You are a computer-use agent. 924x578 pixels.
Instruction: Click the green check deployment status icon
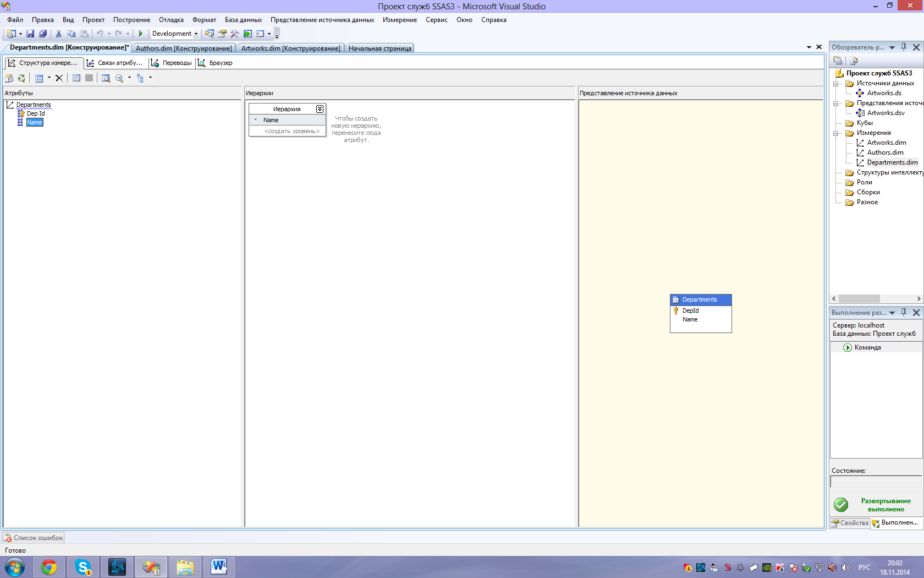point(841,504)
